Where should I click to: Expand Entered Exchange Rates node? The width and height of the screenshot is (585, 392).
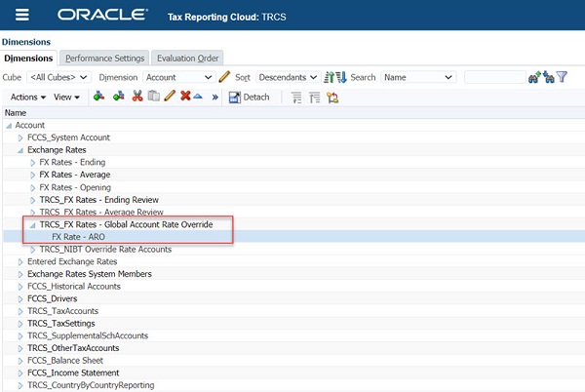click(20, 262)
